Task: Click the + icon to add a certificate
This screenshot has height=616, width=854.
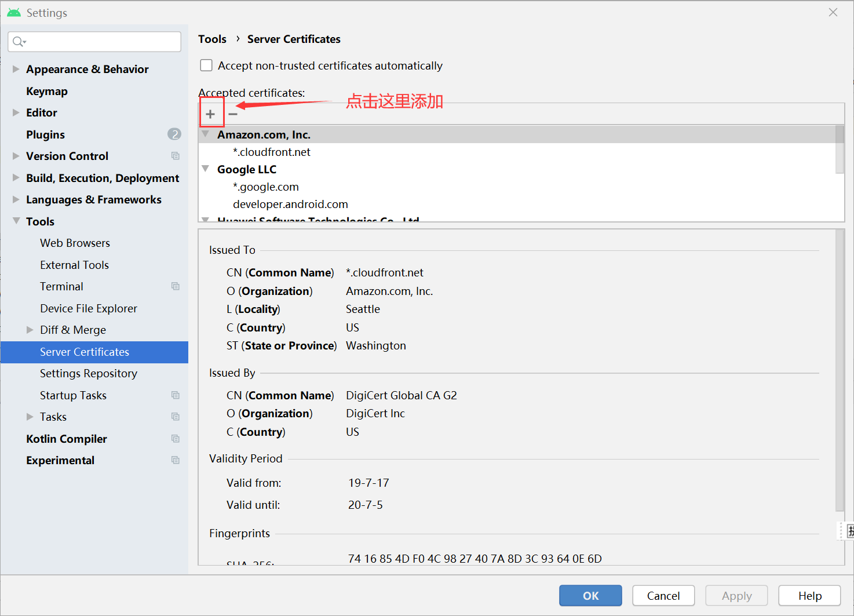Action: tap(211, 114)
